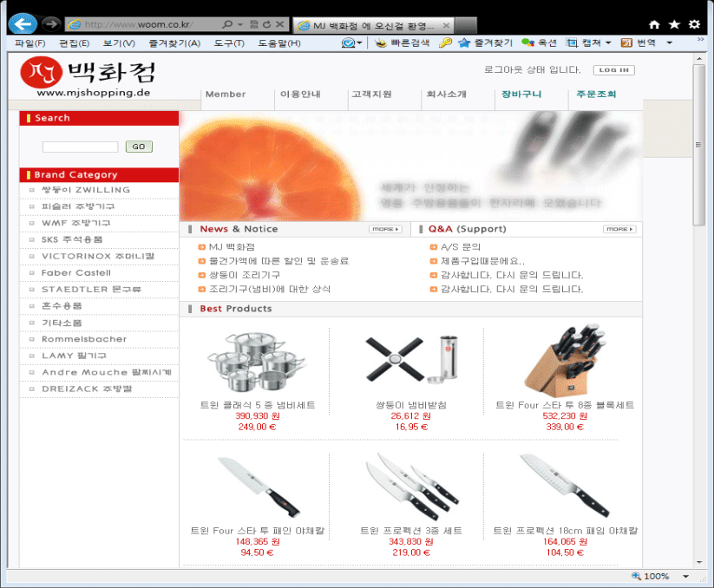Open the dropdown beside the blue checkmark icon

[x=359, y=42]
